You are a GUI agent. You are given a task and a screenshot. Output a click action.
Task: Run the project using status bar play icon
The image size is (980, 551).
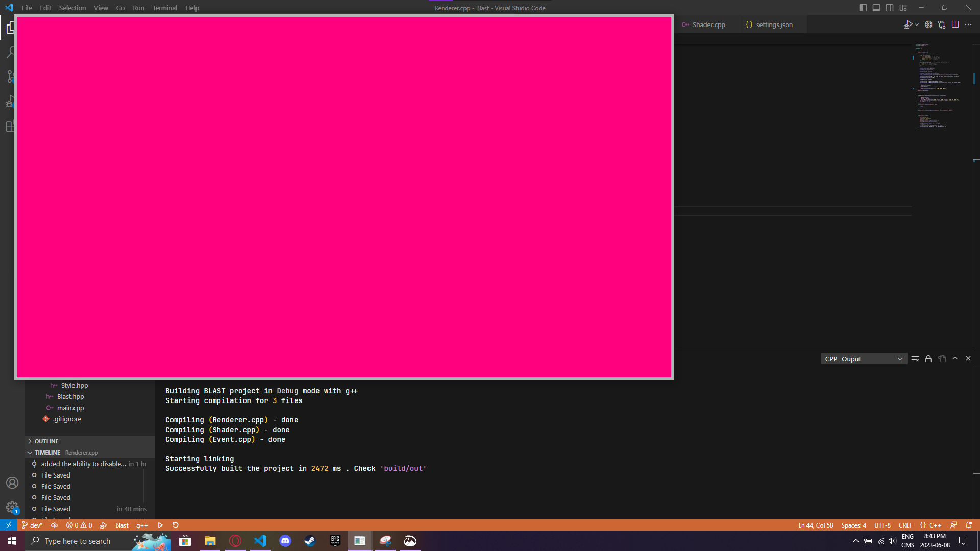160,525
